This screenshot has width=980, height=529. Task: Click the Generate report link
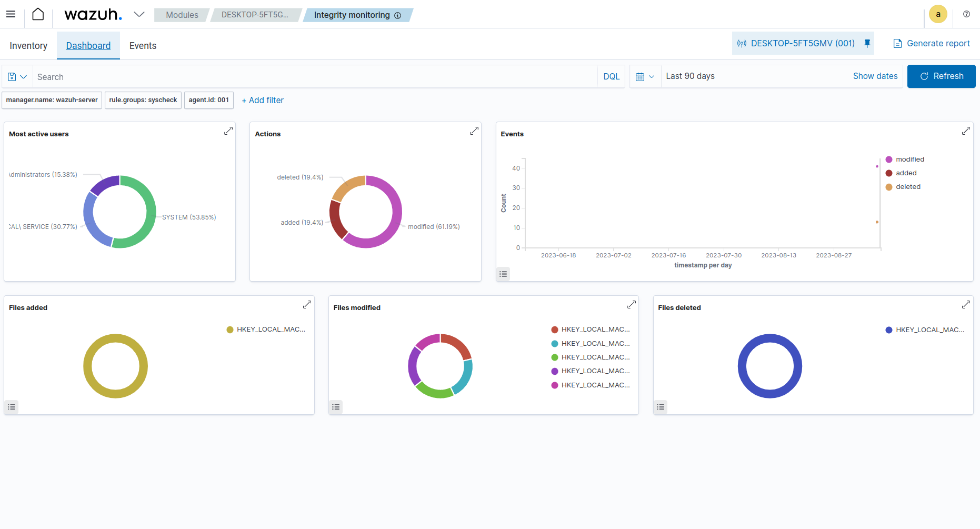pyautogui.click(x=932, y=43)
